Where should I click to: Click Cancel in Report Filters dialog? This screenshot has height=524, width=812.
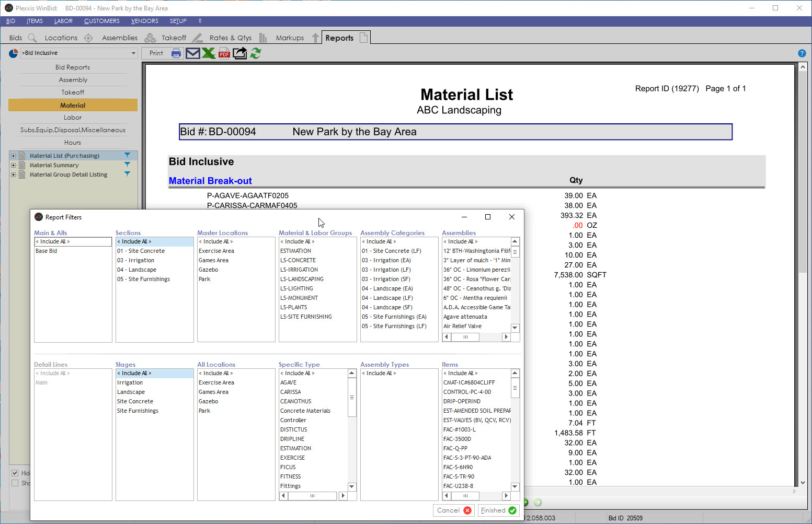coord(454,510)
